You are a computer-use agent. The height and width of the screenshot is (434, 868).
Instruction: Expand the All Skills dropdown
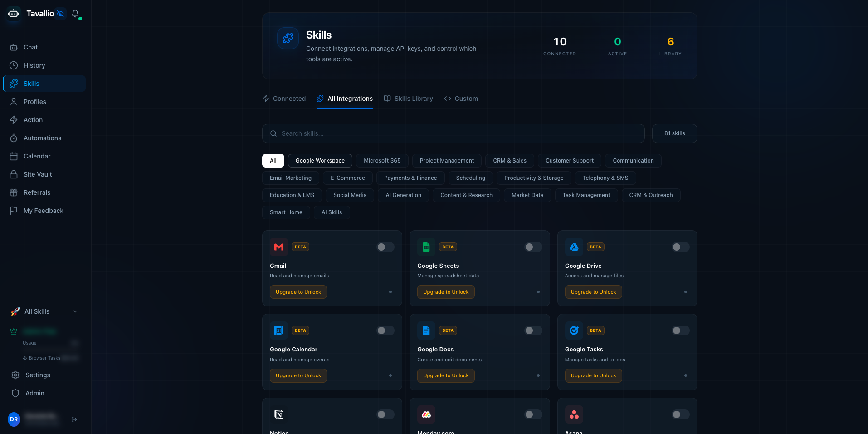(44, 311)
